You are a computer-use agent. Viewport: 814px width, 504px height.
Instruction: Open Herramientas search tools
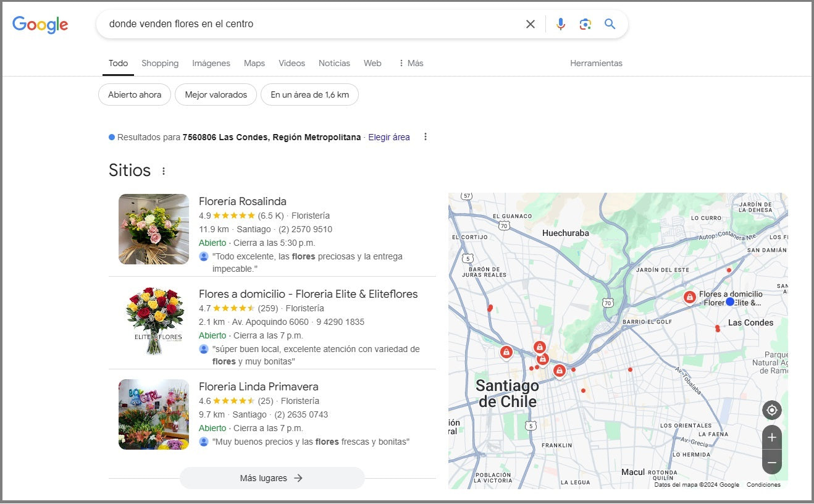pos(596,63)
